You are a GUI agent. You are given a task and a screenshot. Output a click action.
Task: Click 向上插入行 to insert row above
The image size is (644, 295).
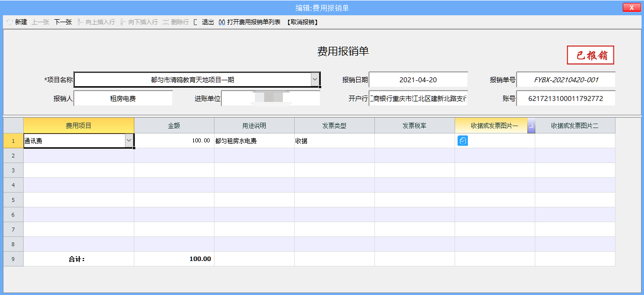(x=96, y=22)
